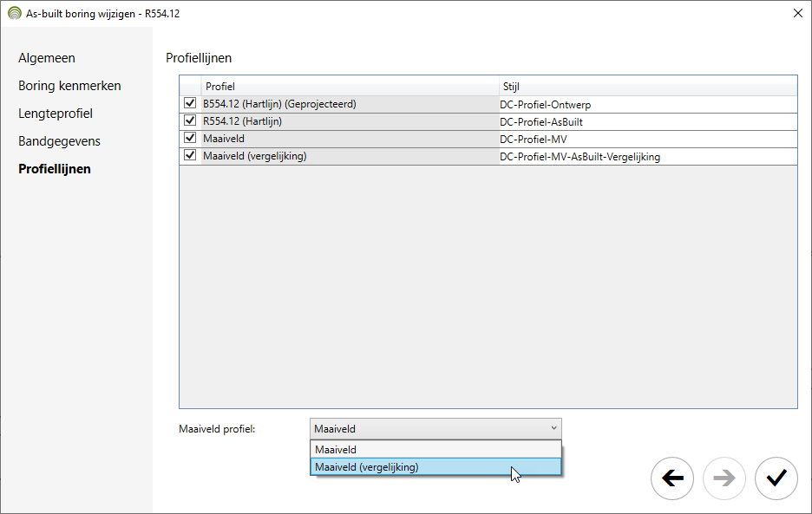Open Bandgegevens section
Screen dimensions: 812x514
tap(59, 141)
